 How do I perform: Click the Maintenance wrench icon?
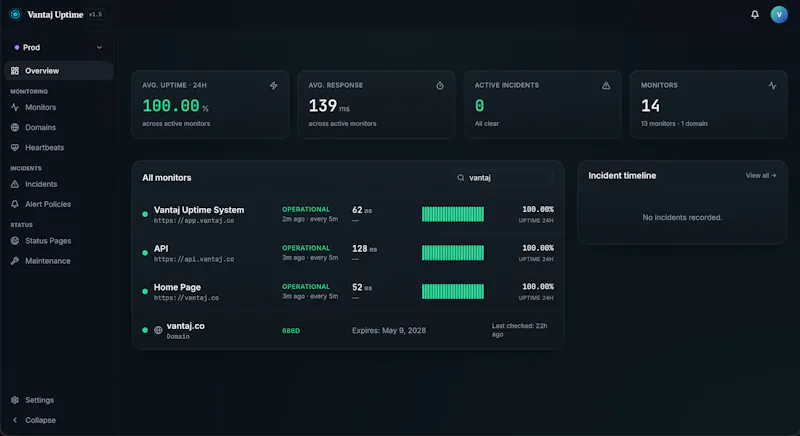point(15,261)
